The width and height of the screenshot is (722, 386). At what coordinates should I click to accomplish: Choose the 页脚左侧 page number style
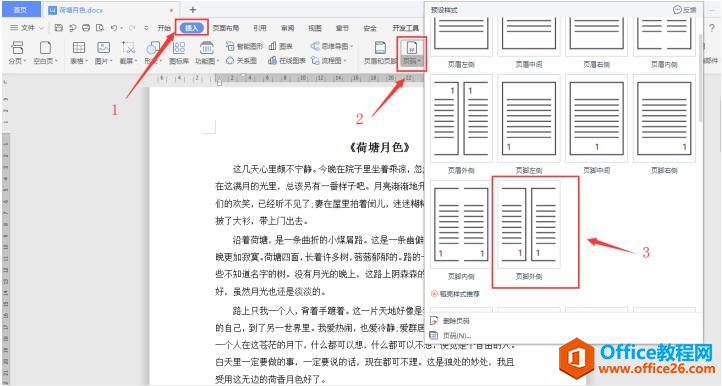point(529,124)
